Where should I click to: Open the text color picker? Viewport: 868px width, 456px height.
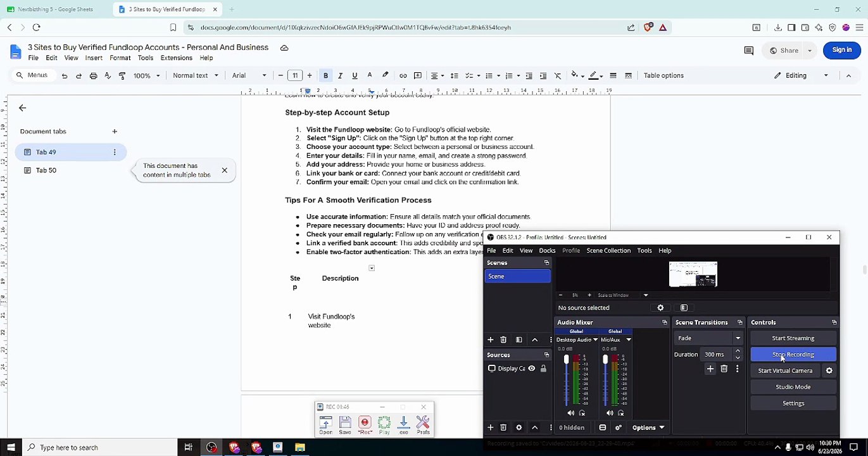point(370,75)
